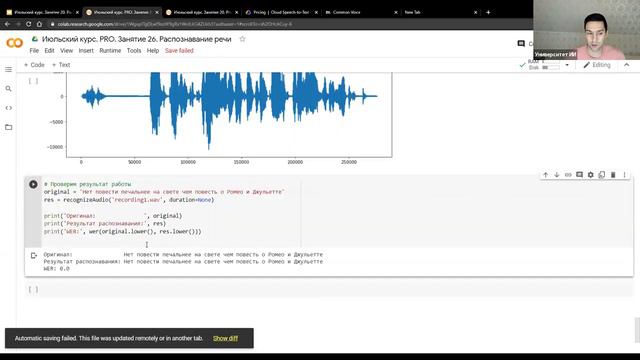
Task: Open the Files folder sidebar icon
Action: click(x=8, y=127)
